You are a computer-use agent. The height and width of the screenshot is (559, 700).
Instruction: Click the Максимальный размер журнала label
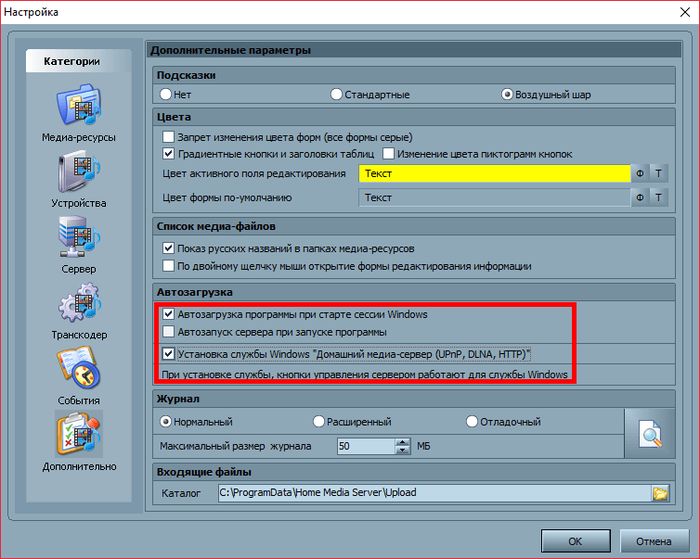pos(235,446)
